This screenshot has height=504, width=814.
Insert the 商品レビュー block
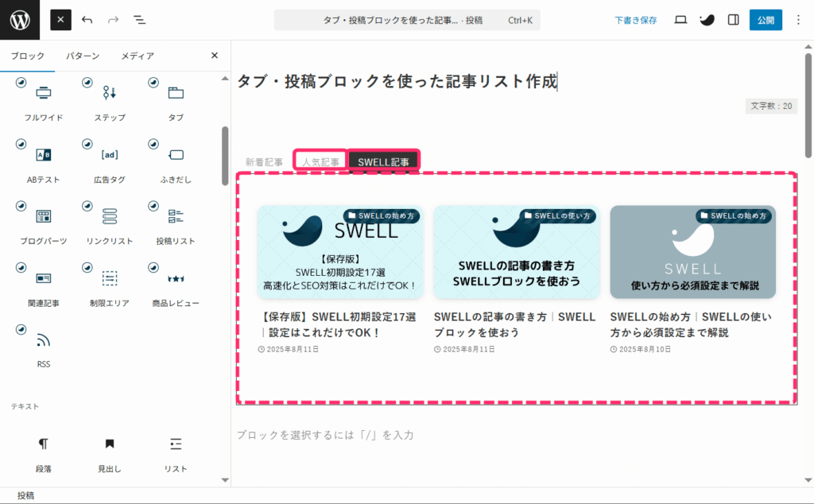coord(176,286)
